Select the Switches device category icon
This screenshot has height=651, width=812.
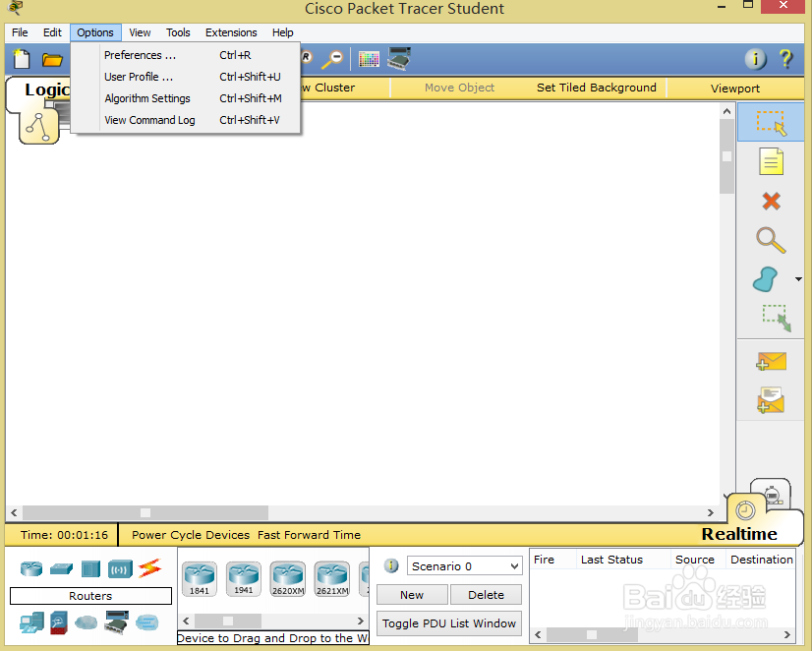(61, 569)
